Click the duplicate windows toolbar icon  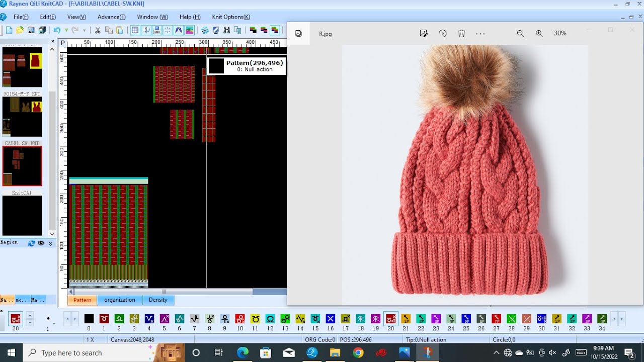[238, 30]
